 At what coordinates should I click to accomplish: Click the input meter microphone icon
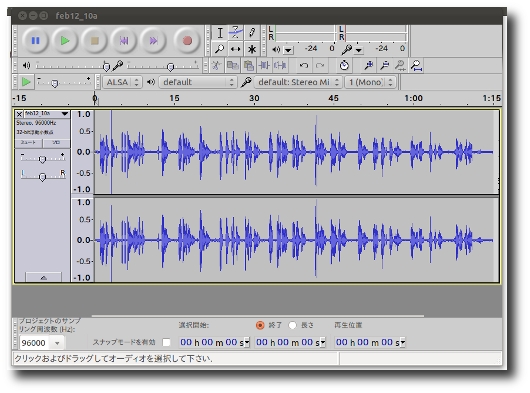click(x=347, y=50)
